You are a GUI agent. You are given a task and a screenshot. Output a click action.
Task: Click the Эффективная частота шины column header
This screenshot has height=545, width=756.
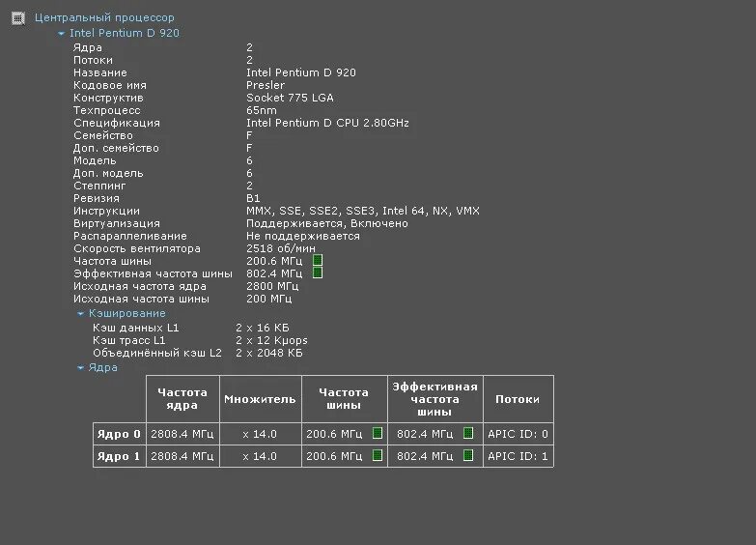pyautogui.click(x=434, y=399)
